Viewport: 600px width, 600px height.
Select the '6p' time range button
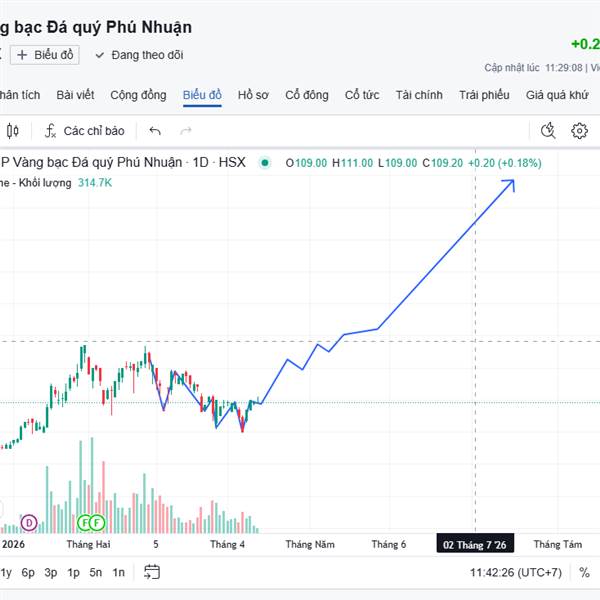tap(28, 573)
